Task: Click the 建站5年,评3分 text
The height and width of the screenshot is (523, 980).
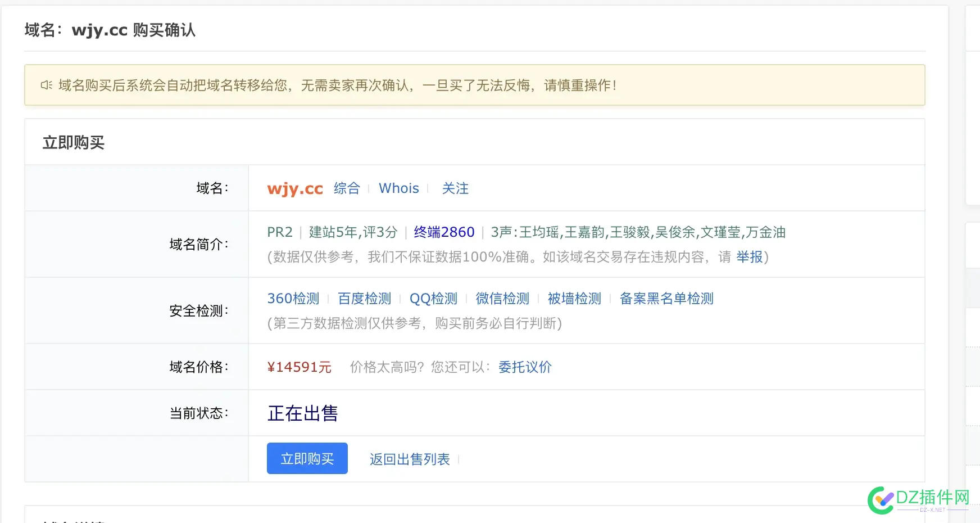Action: tap(353, 232)
